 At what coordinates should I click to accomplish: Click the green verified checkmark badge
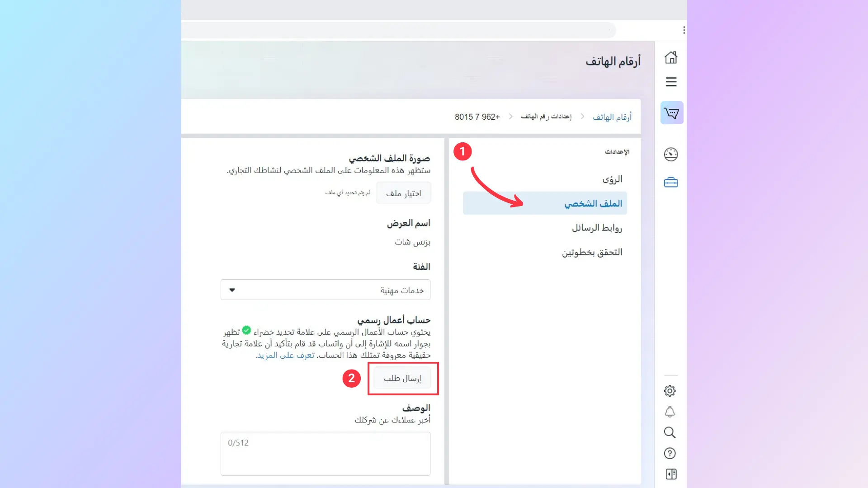coord(246,330)
